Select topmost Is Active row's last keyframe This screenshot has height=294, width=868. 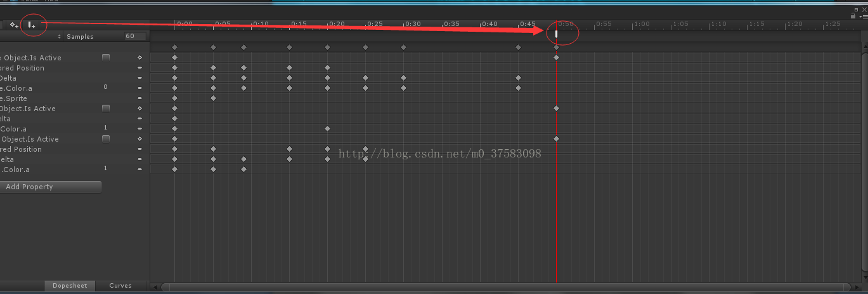pyautogui.click(x=556, y=58)
